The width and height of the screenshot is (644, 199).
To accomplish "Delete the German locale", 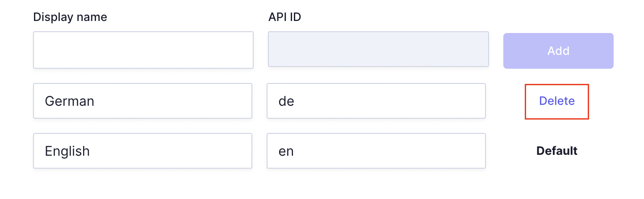I will pyautogui.click(x=556, y=101).
